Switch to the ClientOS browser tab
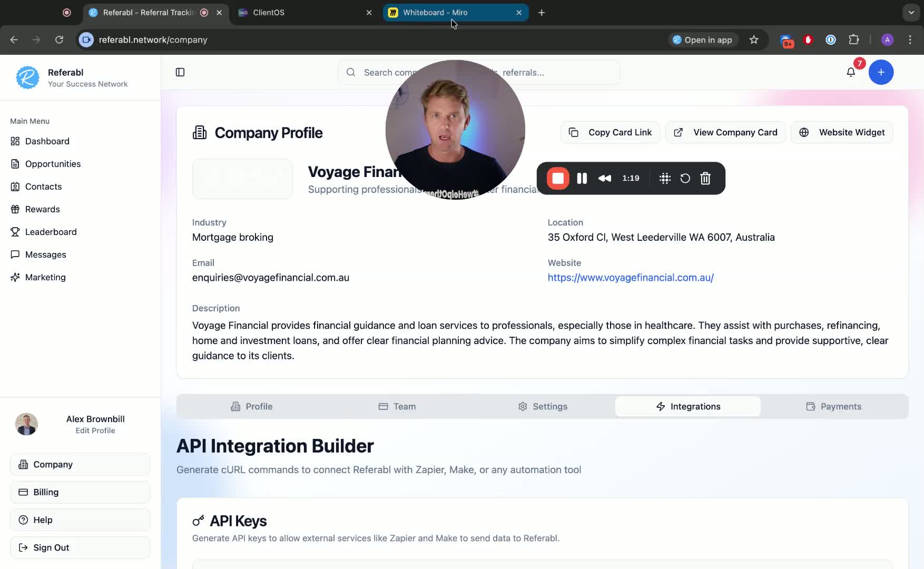 pyautogui.click(x=306, y=13)
